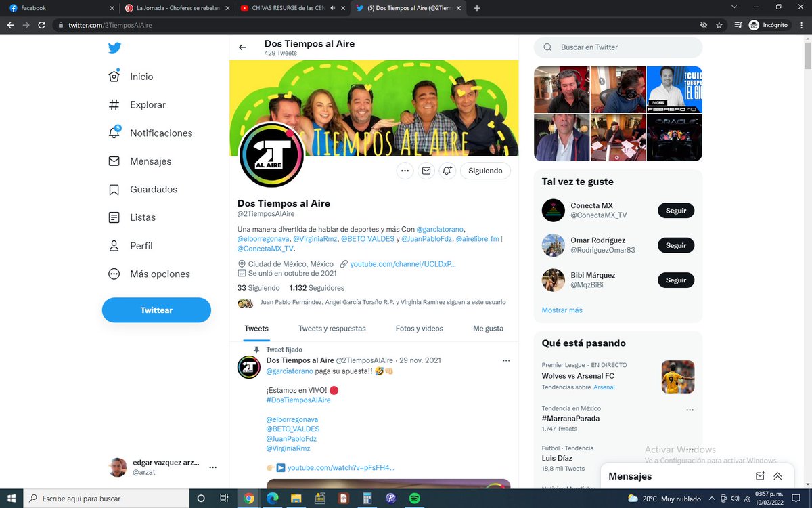Mute the YouTube CHIVAS tab audio
The width and height of the screenshot is (812, 508).
point(332,8)
